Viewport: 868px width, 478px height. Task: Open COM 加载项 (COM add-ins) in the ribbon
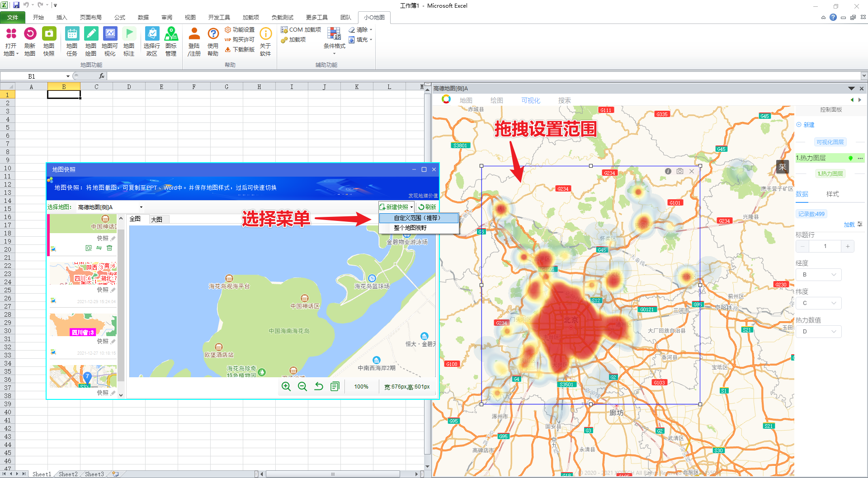pyautogui.click(x=301, y=30)
